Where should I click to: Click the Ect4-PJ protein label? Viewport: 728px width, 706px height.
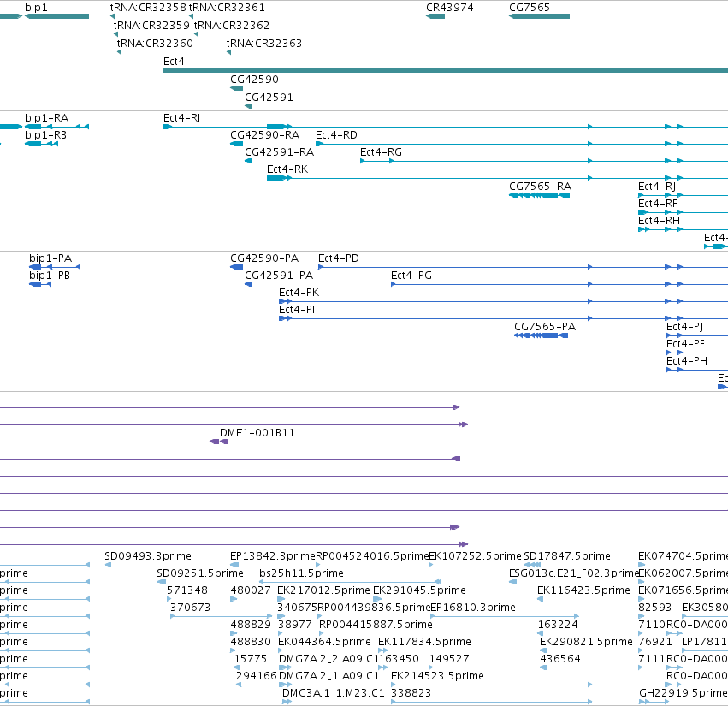684,328
